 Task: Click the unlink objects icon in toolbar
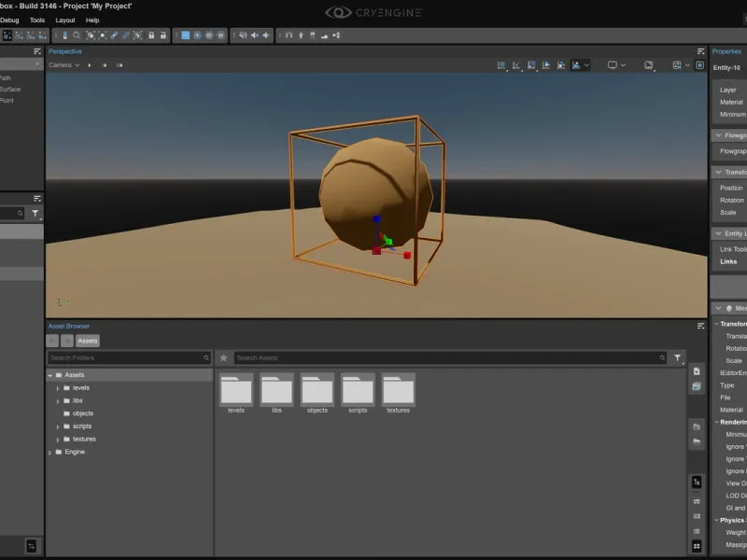pos(126,35)
